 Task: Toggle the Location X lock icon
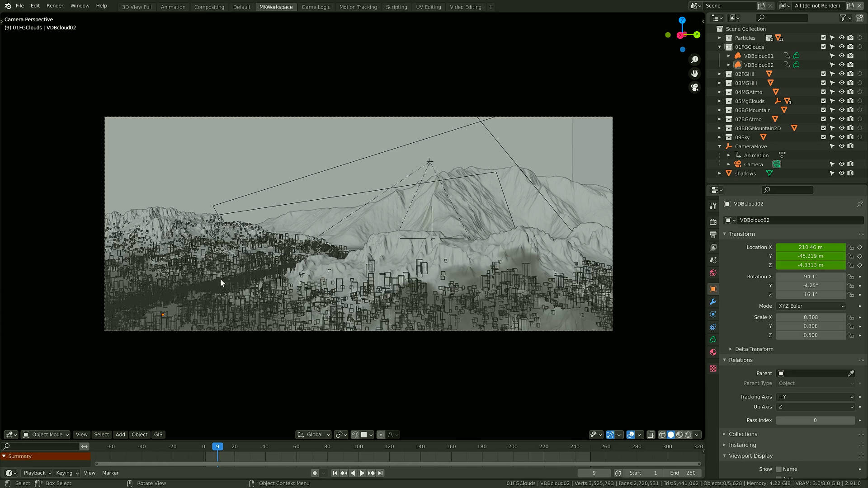coord(850,247)
